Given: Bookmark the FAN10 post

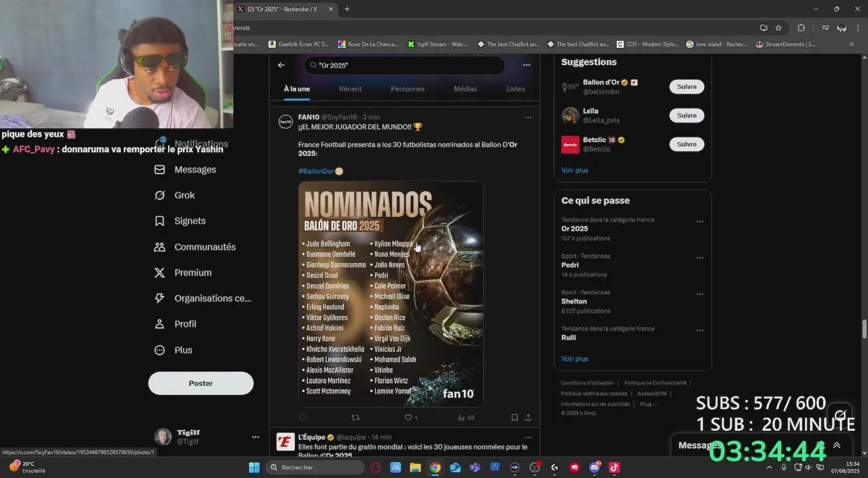Looking at the screenshot, I should (514, 418).
